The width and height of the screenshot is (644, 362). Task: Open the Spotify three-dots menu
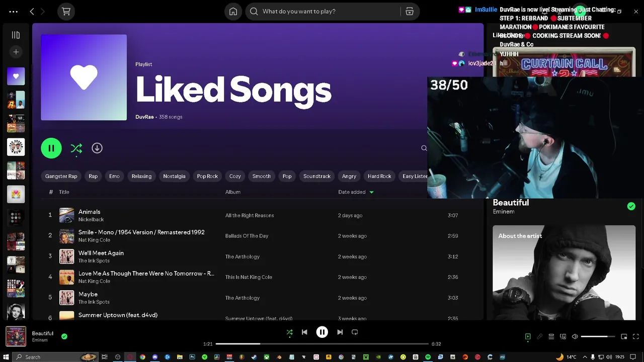(x=13, y=12)
